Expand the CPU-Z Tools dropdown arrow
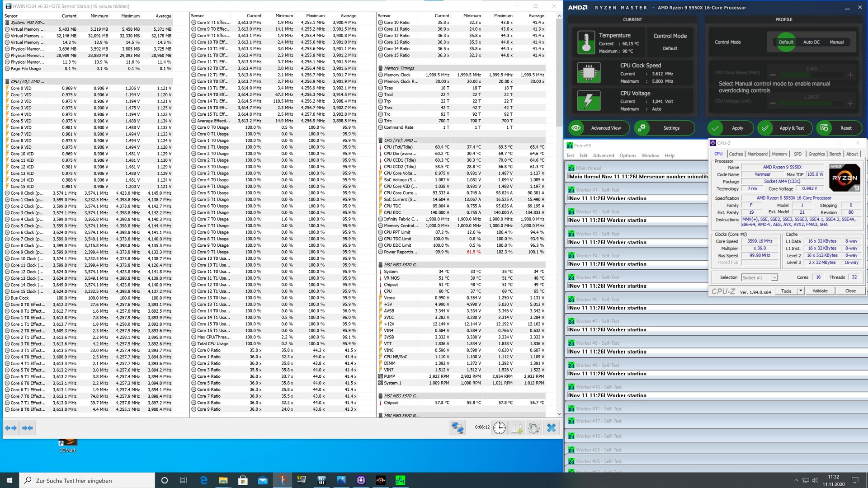868x488 pixels. (801, 291)
